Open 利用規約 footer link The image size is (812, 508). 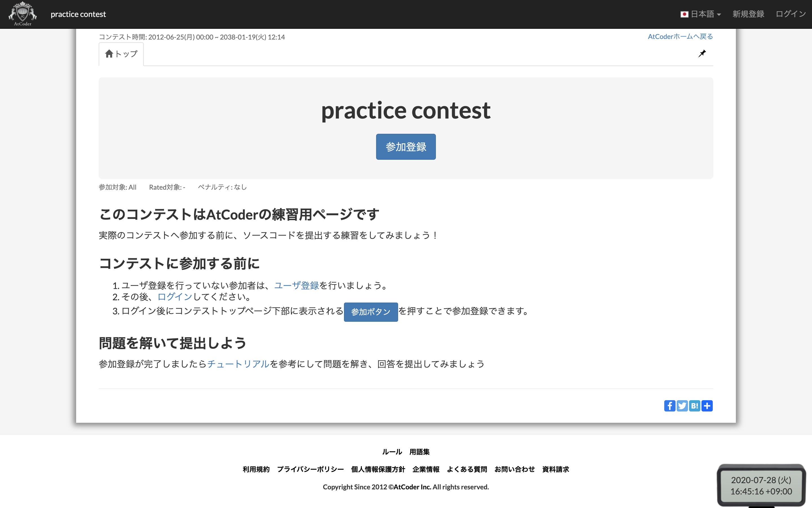tap(256, 469)
